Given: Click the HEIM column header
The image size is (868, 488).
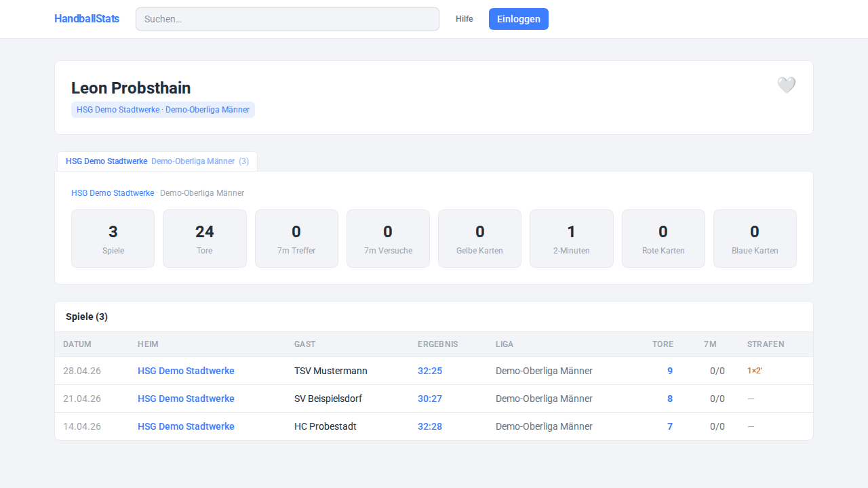Looking at the screenshot, I should (148, 344).
